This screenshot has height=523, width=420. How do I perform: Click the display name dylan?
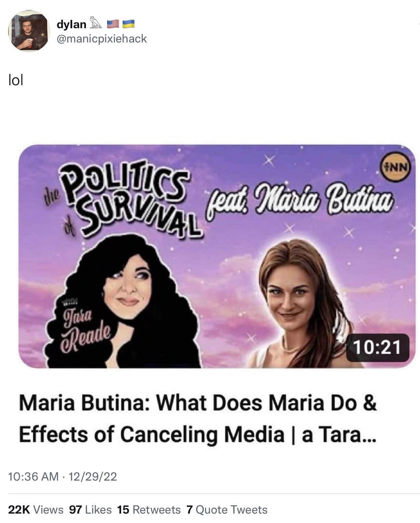point(72,24)
